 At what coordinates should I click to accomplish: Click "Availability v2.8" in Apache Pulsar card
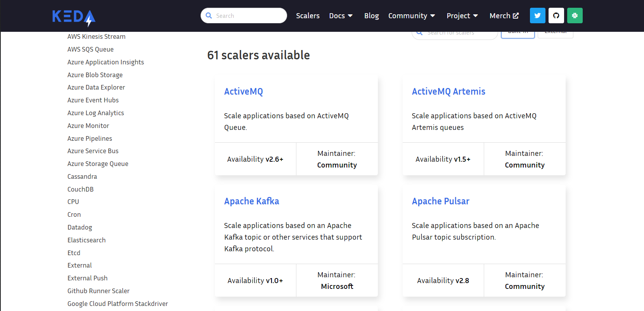(443, 280)
